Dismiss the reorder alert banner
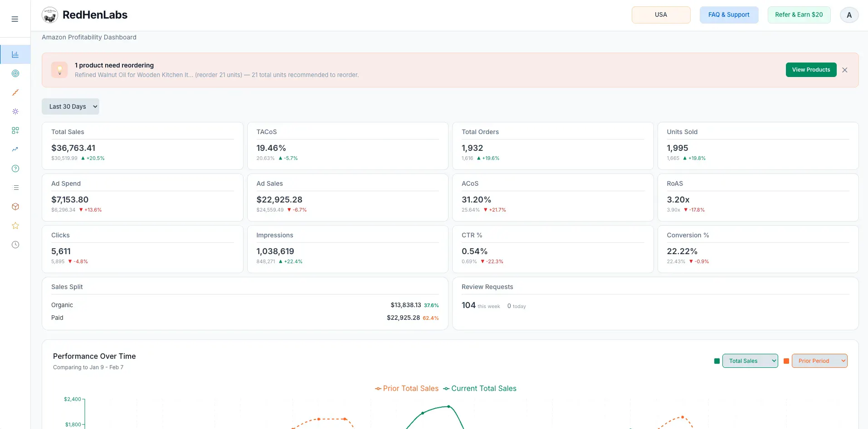 click(845, 70)
